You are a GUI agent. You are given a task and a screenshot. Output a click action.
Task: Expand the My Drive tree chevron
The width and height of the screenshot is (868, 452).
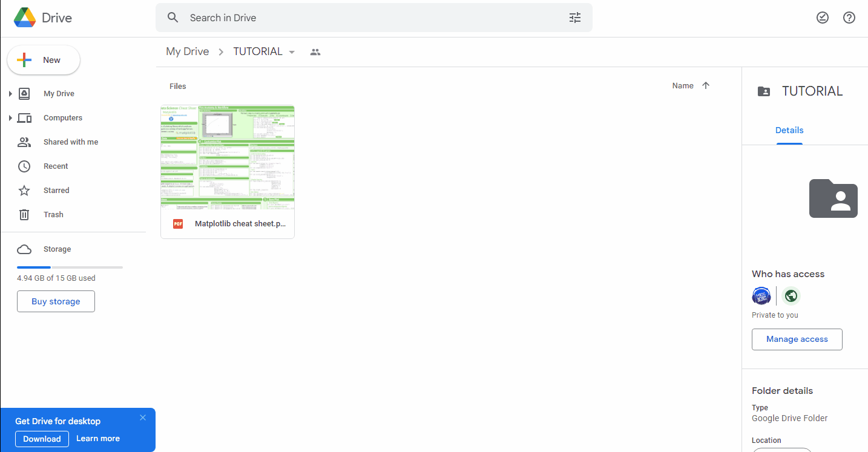point(10,93)
